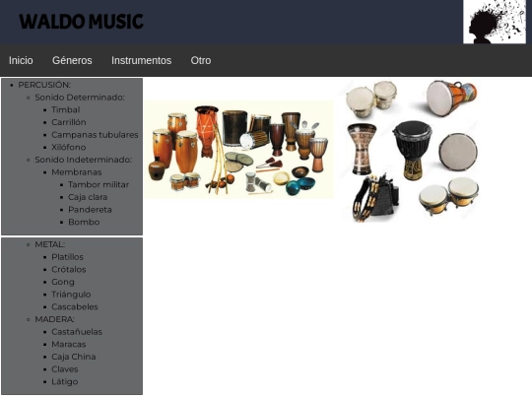Click the Timbal list entry
The width and height of the screenshot is (532, 399).
[65, 110]
